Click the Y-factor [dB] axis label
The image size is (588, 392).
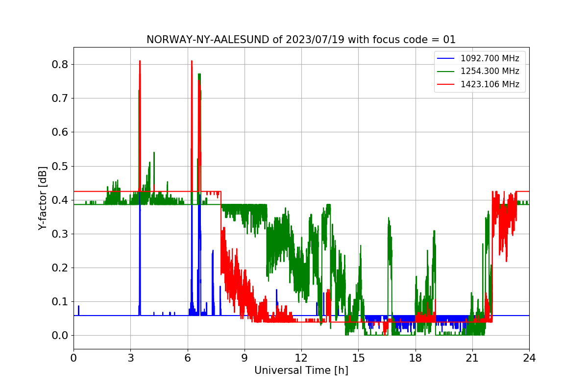click(x=43, y=198)
